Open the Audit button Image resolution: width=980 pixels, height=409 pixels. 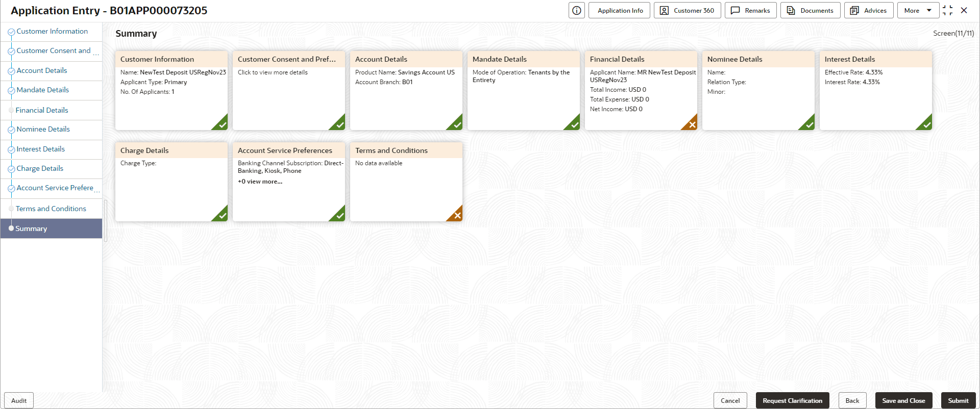19,400
